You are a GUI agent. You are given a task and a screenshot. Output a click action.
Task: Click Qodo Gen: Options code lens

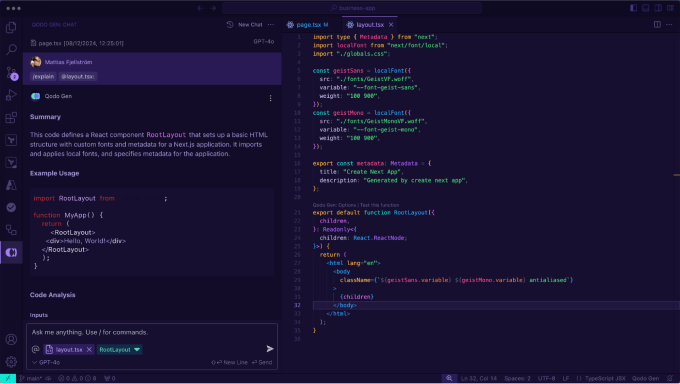(334, 205)
